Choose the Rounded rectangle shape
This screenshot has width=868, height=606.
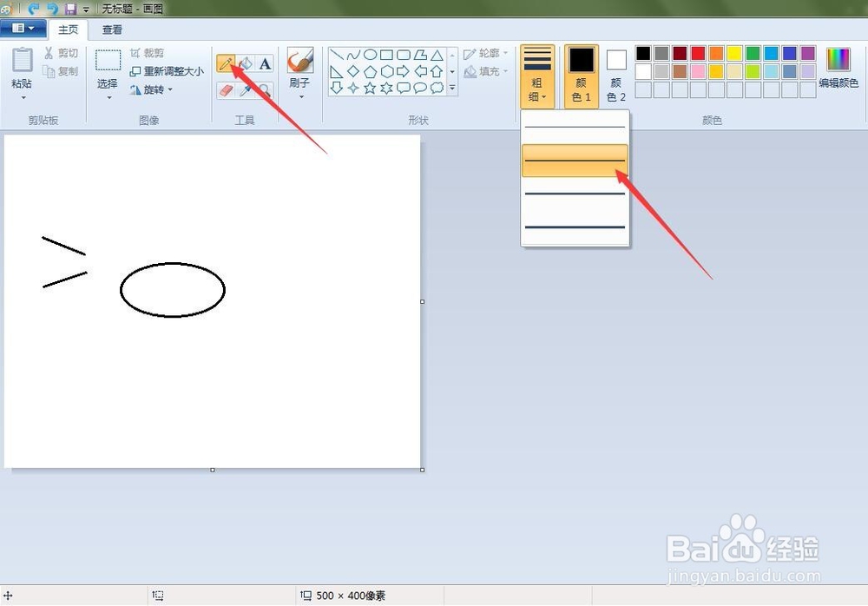[404, 55]
